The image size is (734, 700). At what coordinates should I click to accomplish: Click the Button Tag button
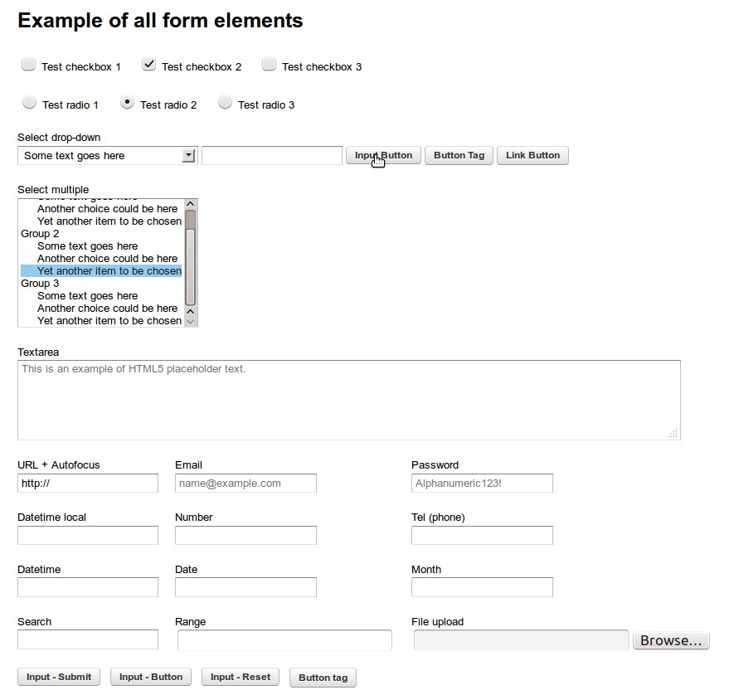(459, 155)
